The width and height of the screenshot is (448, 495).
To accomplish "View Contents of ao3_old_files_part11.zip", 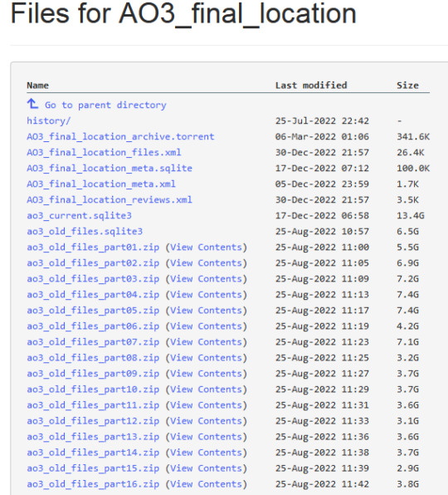I will (x=207, y=405).
